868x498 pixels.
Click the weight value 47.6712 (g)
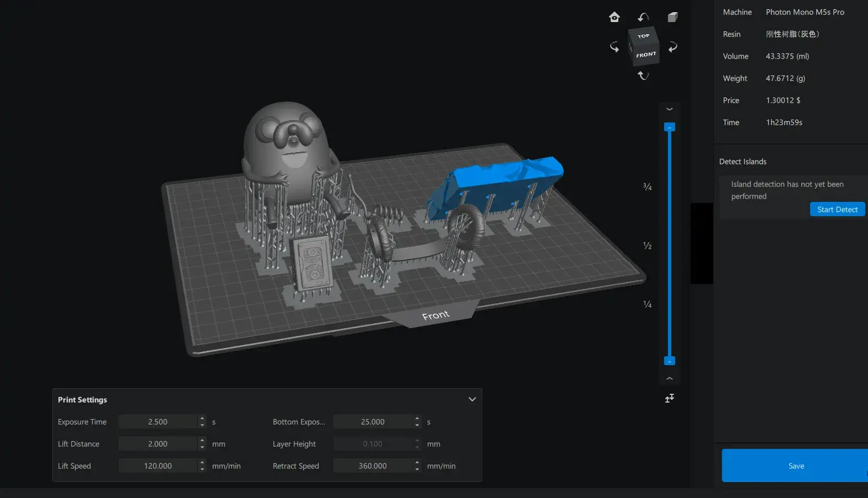point(785,78)
